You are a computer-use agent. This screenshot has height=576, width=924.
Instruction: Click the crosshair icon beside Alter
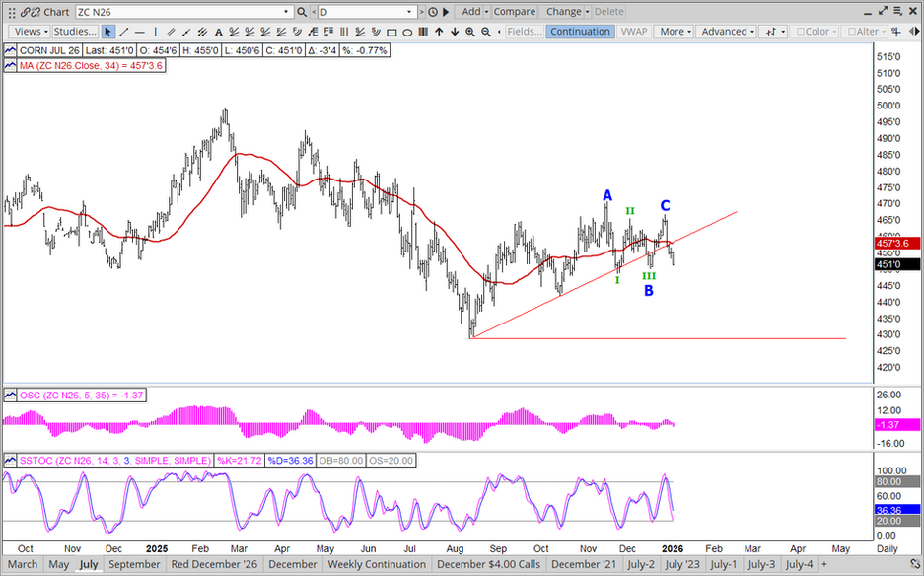(896, 32)
